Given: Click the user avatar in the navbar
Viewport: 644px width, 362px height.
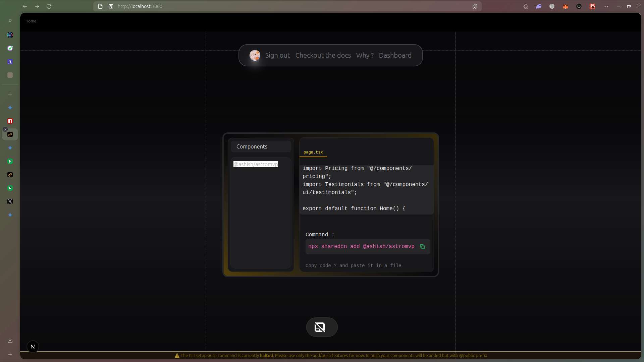Looking at the screenshot, I should pos(255,55).
